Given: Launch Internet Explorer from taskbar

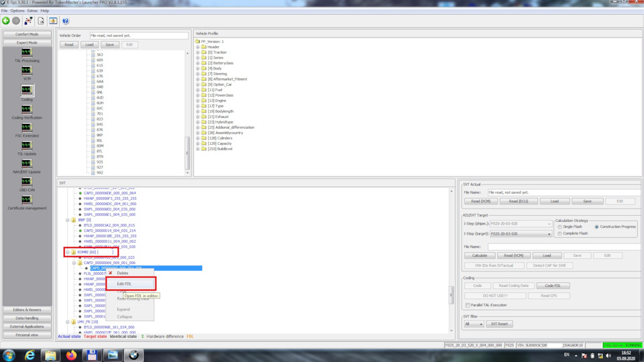Looking at the screenshot, I should click(30, 355).
